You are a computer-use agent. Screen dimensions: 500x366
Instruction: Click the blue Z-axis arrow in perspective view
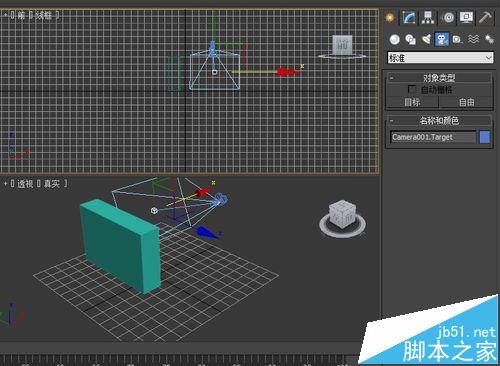tap(206, 232)
